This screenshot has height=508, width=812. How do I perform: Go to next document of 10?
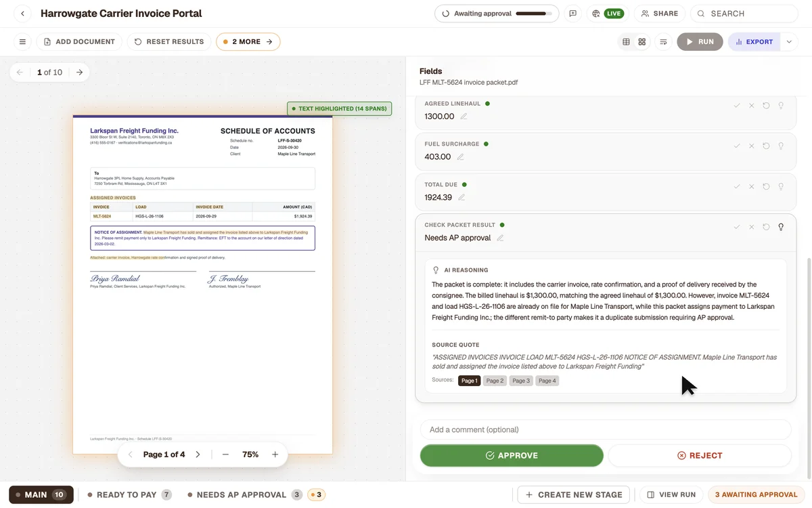pyautogui.click(x=79, y=72)
